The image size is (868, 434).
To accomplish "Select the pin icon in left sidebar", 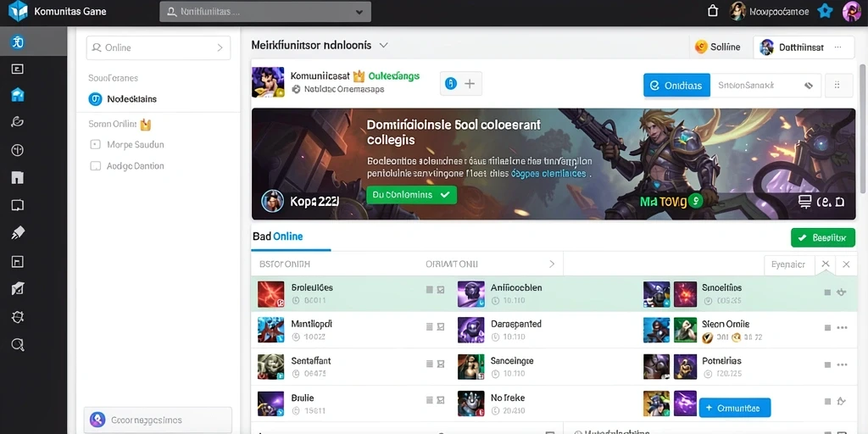I will tap(18, 233).
